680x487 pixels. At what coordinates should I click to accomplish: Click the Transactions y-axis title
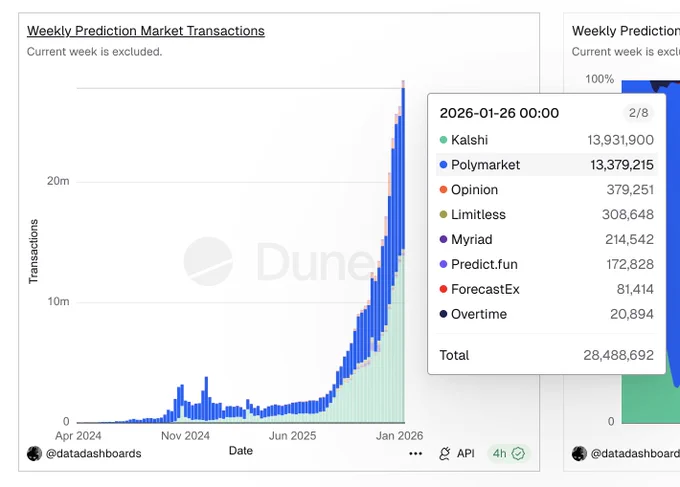[x=33, y=252]
